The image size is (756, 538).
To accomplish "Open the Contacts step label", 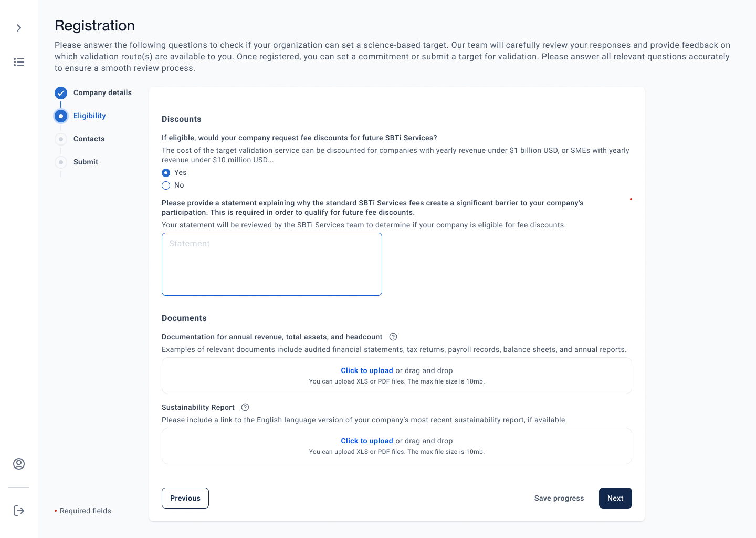I will coord(89,139).
